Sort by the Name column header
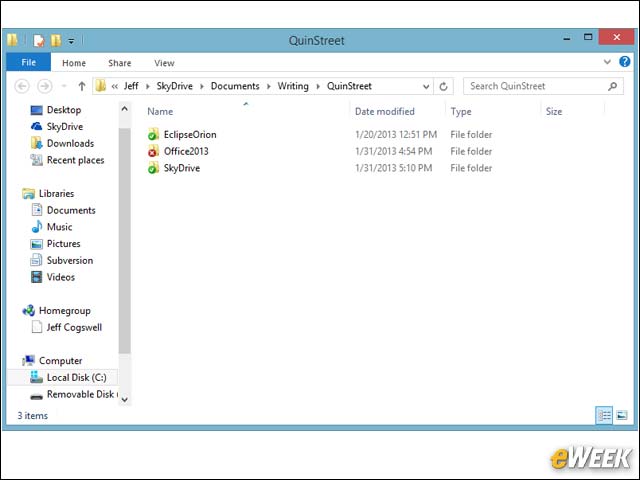 (160, 111)
